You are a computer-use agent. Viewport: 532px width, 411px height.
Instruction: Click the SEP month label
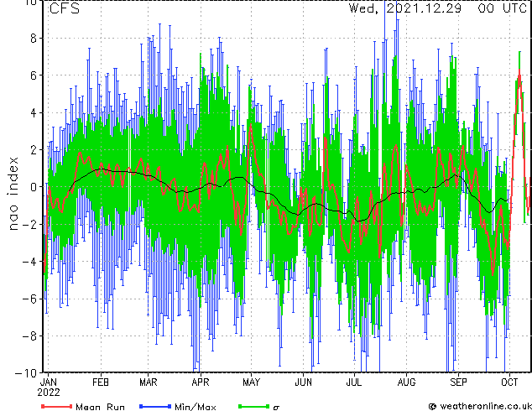tap(458, 382)
